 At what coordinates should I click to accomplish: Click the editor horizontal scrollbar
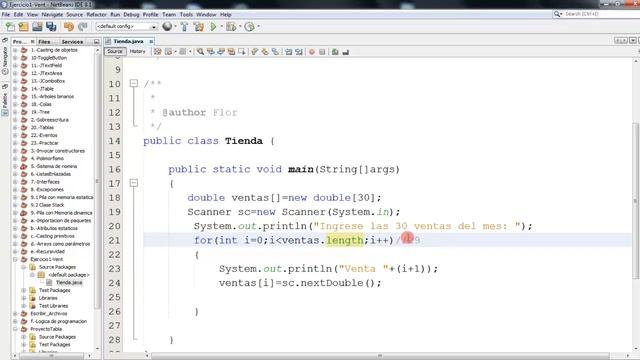pos(380,356)
